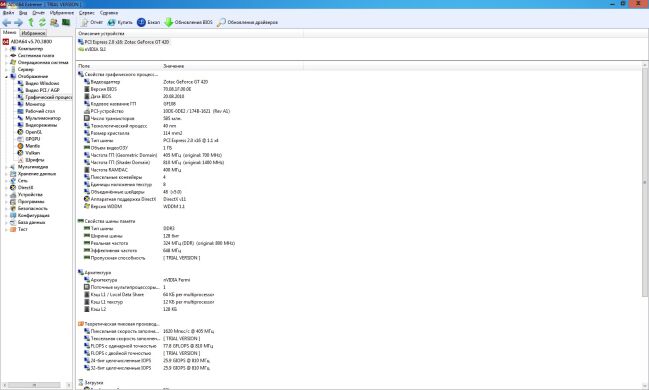Screen dimensions: 649x390
Task: Click the green up-level arrow
Action: click(31, 22)
